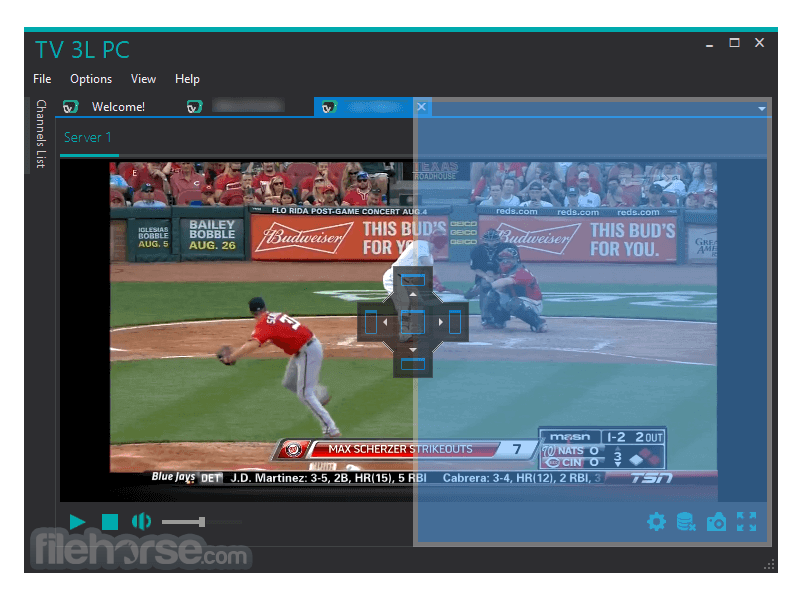Open the View menu
800x600 pixels.
(143, 79)
